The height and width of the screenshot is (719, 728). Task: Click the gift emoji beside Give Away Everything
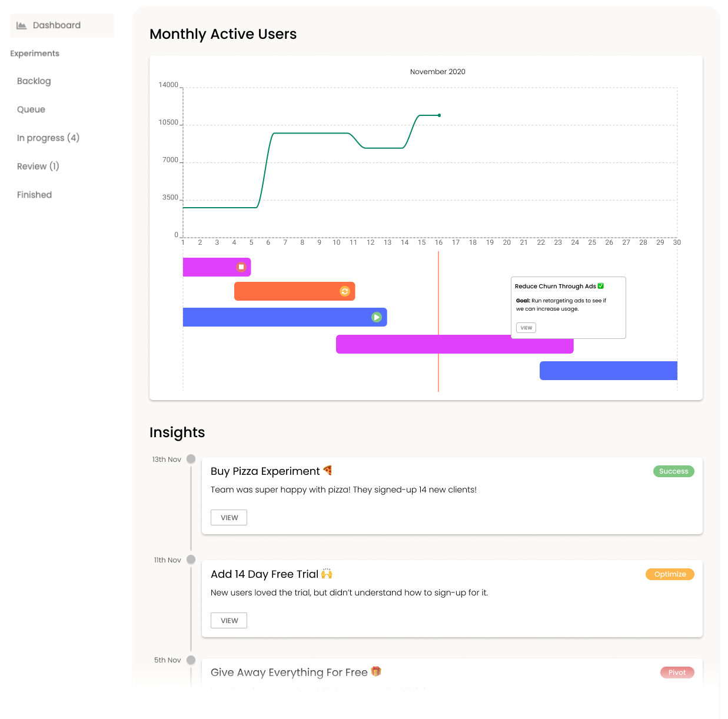[x=376, y=671]
